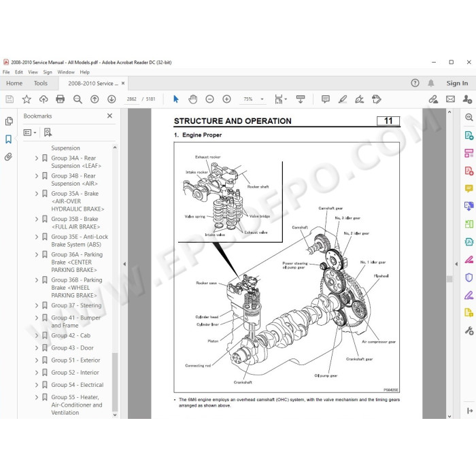Open fit page options icon
476x476 pixels.
[280, 99]
